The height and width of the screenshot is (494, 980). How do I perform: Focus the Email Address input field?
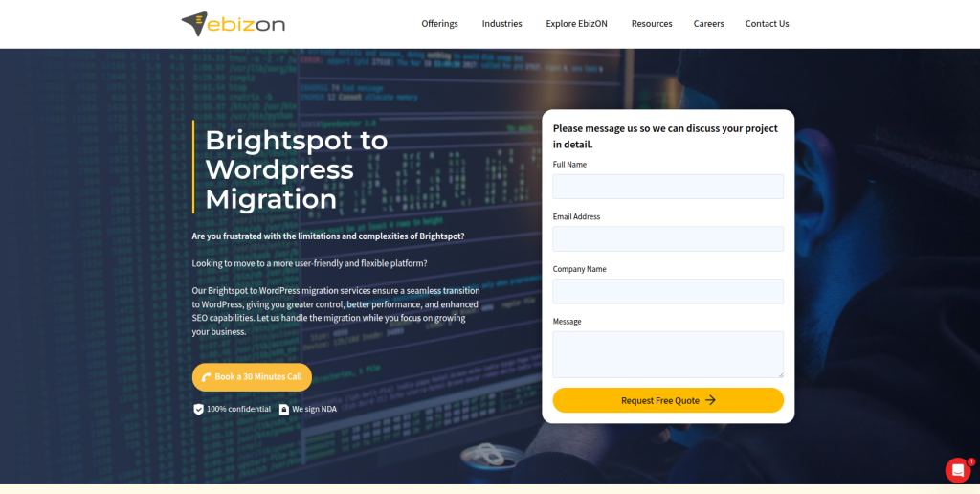[668, 239]
